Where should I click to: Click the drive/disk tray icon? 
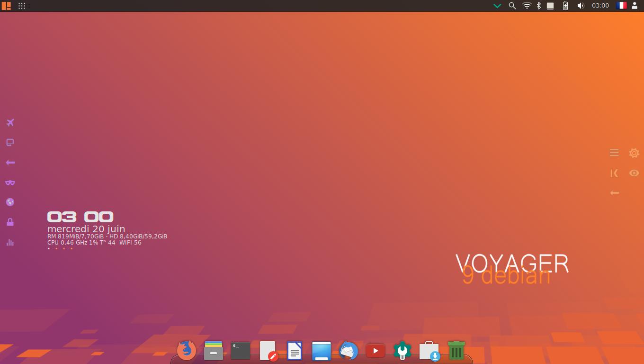(x=550, y=6)
